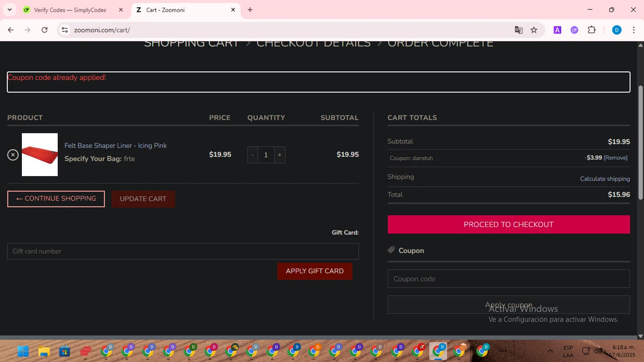Image resolution: width=644 pixels, height=362 pixels.
Task: Open network status tray icon
Action: (586, 351)
